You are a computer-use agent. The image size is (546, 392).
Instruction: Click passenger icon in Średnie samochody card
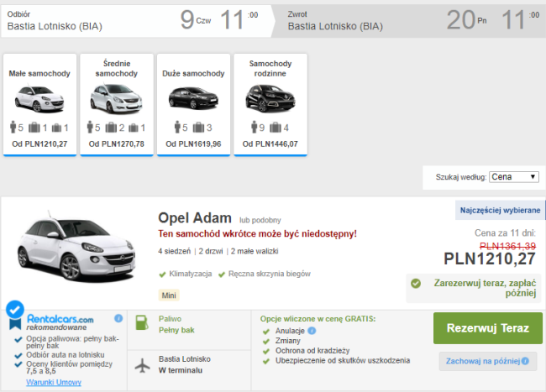coord(90,128)
